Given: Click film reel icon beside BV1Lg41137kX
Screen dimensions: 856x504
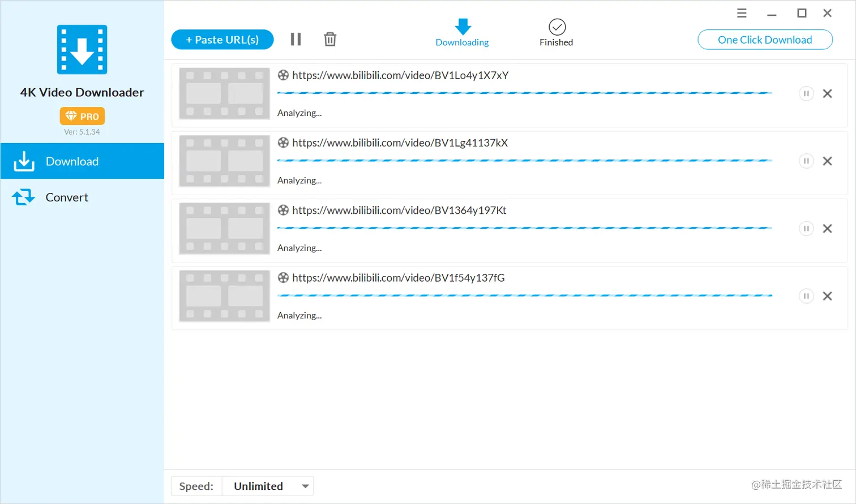Looking at the screenshot, I should 283,143.
